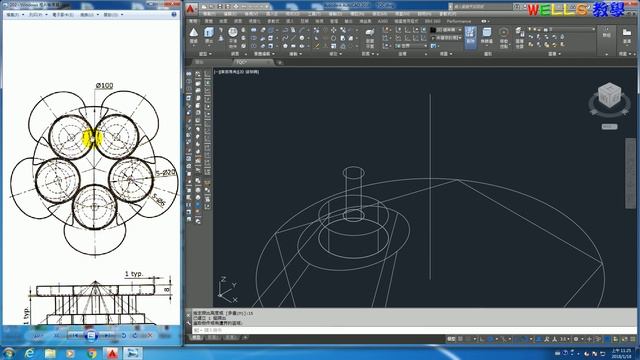
Task: Select the Circle tool in the Draw panel
Action: pyautogui.click(x=302, y=38)
